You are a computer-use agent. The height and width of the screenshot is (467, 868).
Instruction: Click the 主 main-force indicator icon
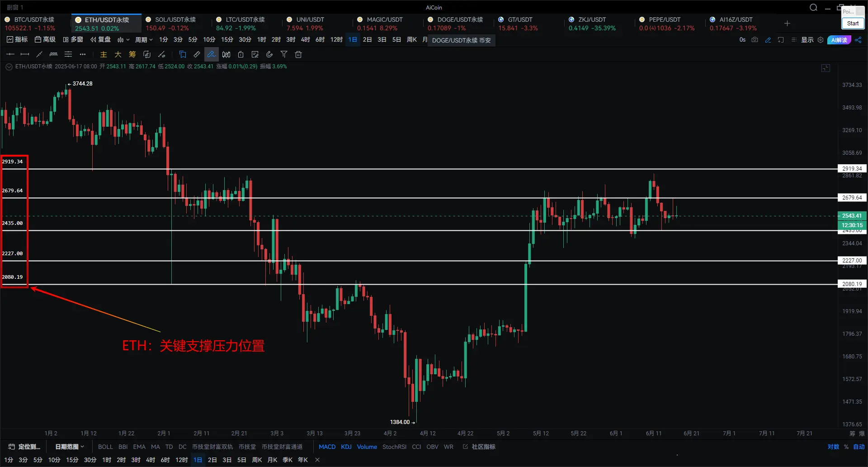point(104,54)
